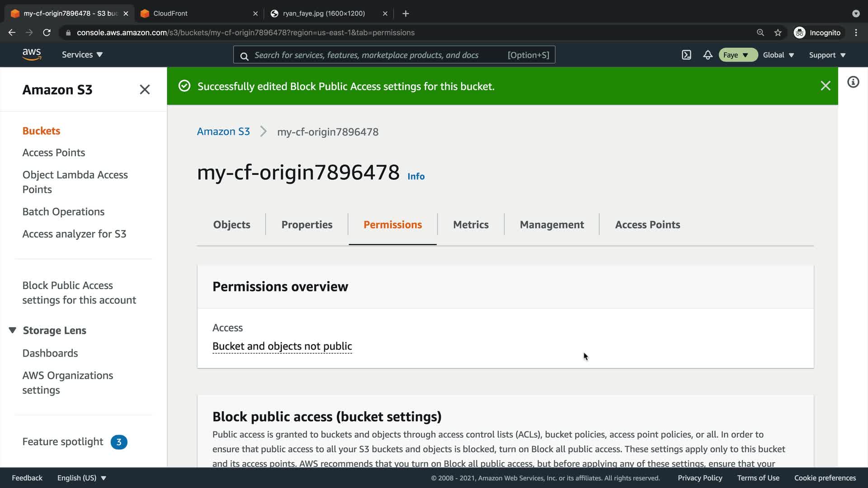Screen dimensions: 868x488
Task: Go to Amazon S3 breadcrumb link
Action: coord(223,131)
